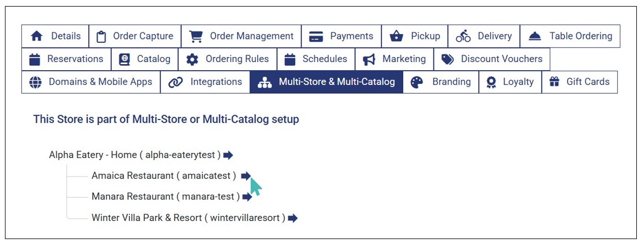Click the arrow icon next to Alpha Eatery - Home
This screenshot has height=244, width=644.
[x=228, y=155]
